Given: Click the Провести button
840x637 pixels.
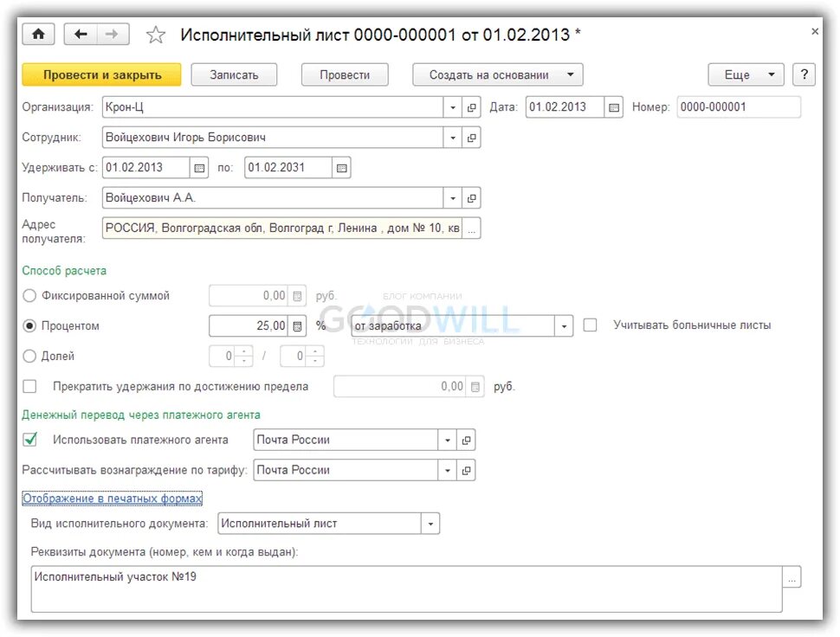Looking at the screenshot, I should 345,74.
